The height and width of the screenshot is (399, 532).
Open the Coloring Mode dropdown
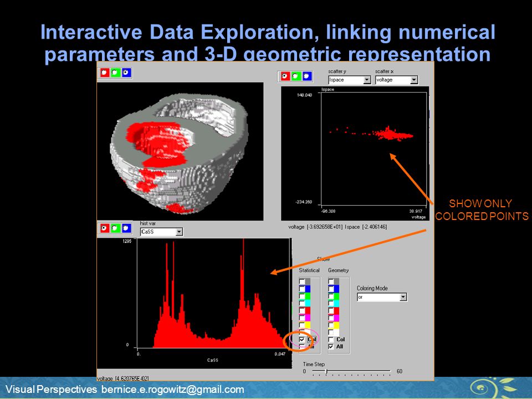pos(403,297)
